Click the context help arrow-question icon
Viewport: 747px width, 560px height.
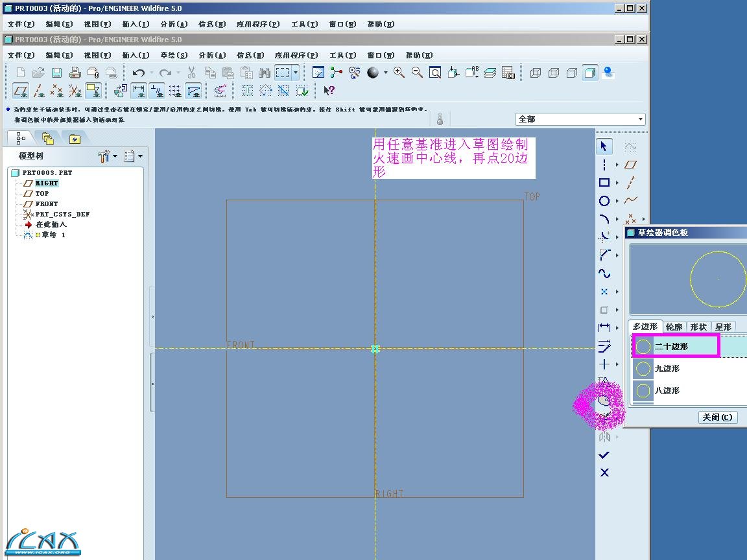(x=329, y=91)
